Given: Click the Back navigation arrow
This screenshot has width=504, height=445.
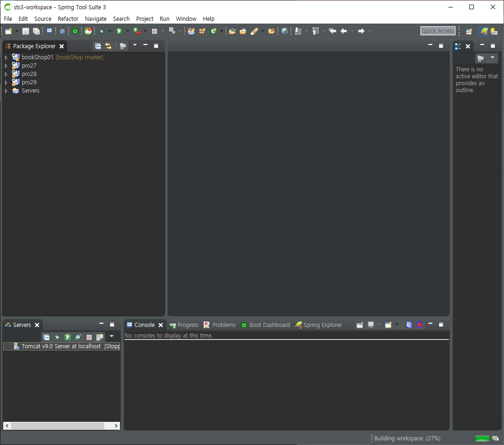Looking at the screenshot, I should click(x=344, y=31).
